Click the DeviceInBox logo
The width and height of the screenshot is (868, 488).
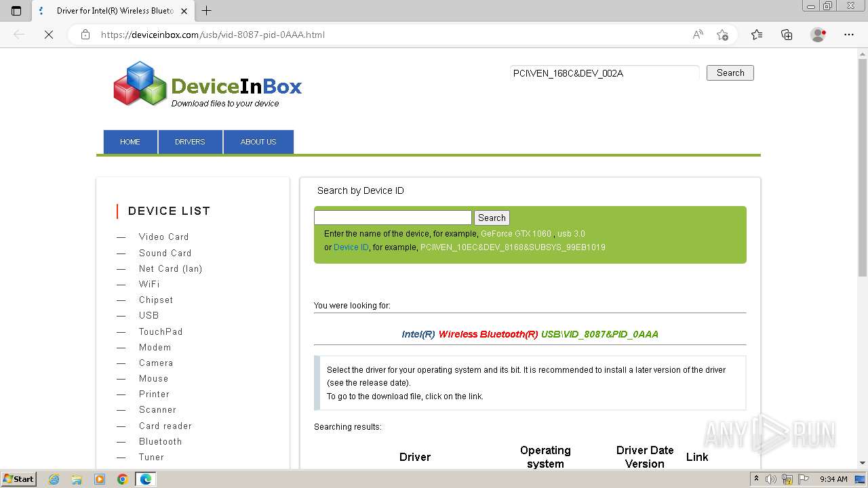pyautogui.click(x=208, y=84)
